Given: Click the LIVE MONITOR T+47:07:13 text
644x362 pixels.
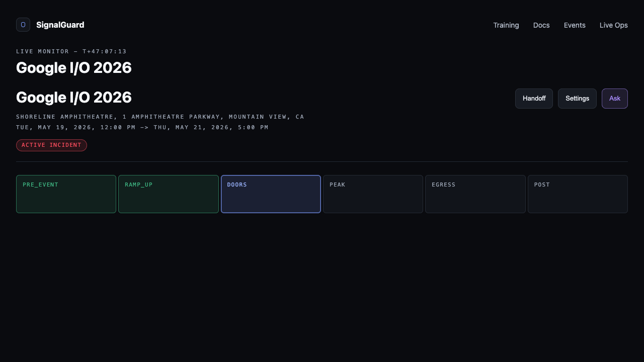Looking at the screenshot, I should tap(71, 51).
